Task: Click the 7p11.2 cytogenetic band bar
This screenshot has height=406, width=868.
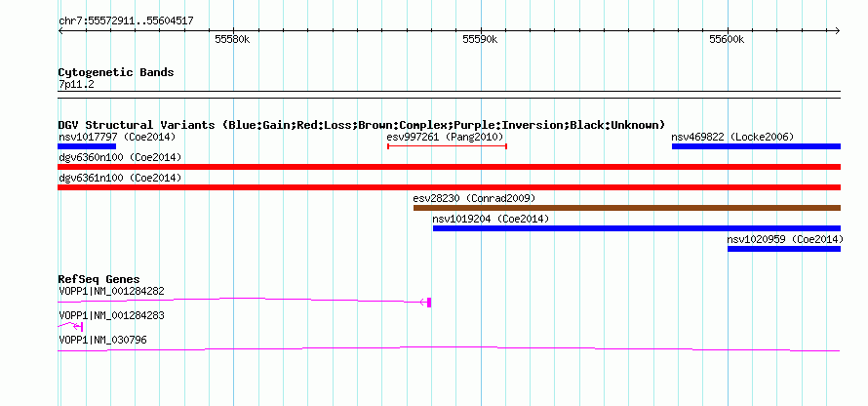Action: pos(449,95)
